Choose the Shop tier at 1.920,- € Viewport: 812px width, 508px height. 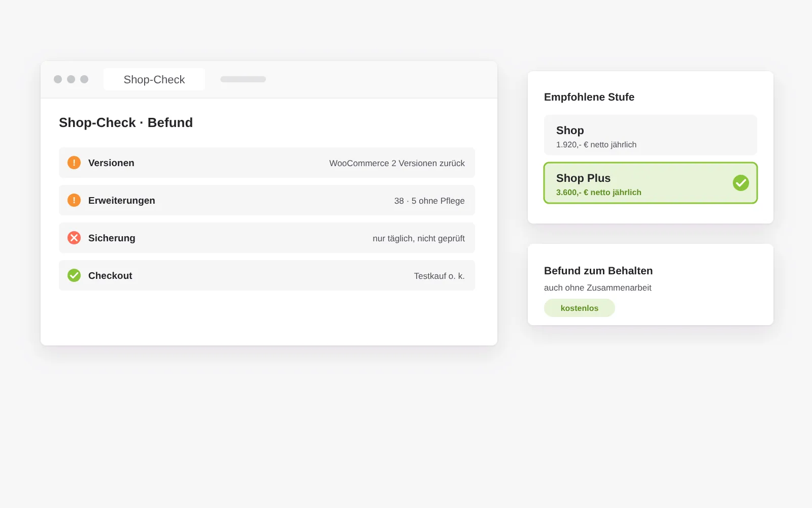[651, 135]
